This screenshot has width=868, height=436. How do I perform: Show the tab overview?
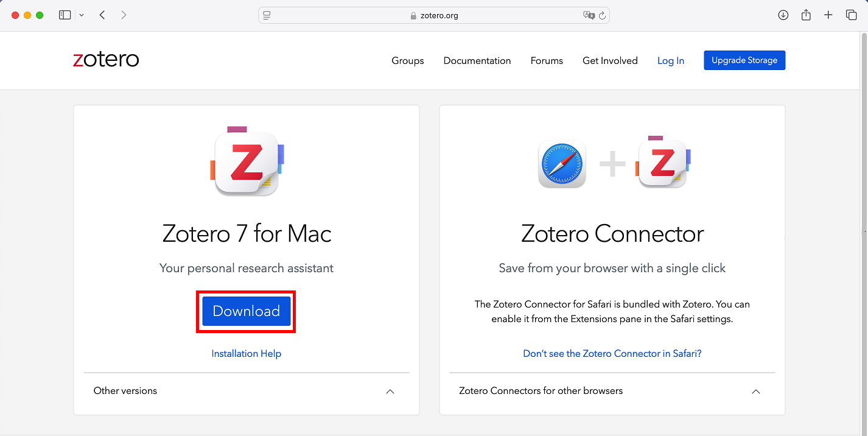(851, 15)
